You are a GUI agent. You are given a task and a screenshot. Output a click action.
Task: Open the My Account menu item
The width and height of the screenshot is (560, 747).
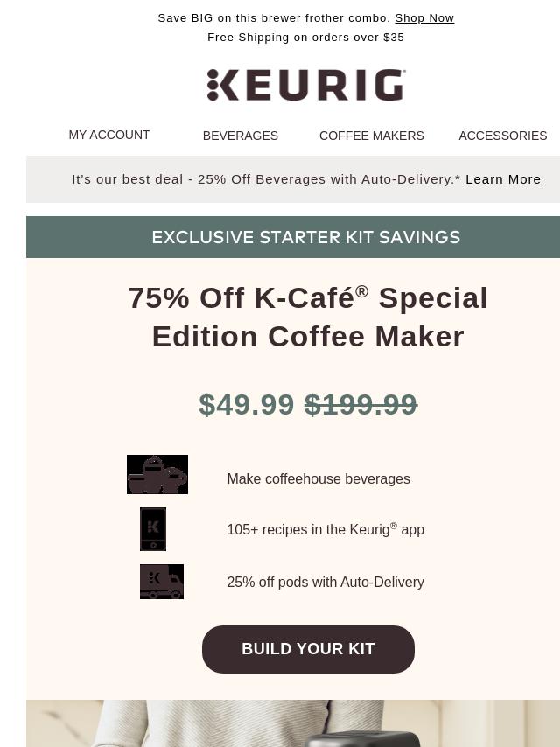pos(109,135)
